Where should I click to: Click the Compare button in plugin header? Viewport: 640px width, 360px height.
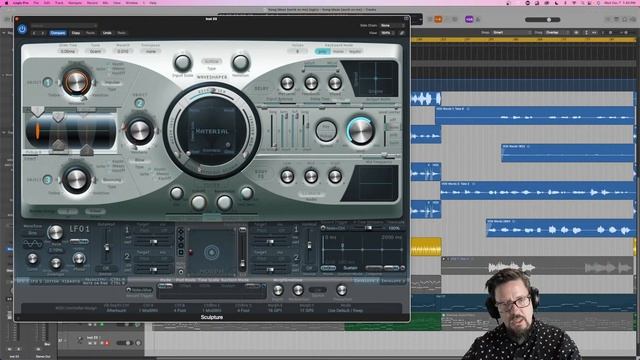58,33
